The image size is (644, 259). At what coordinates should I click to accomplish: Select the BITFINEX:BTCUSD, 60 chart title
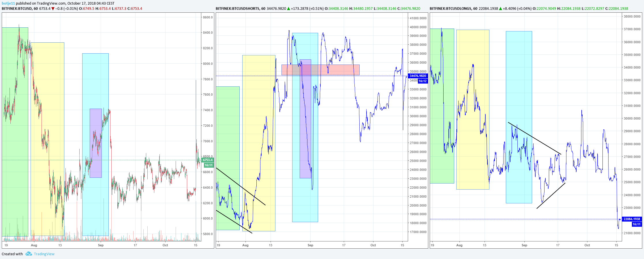pos(20,9)
